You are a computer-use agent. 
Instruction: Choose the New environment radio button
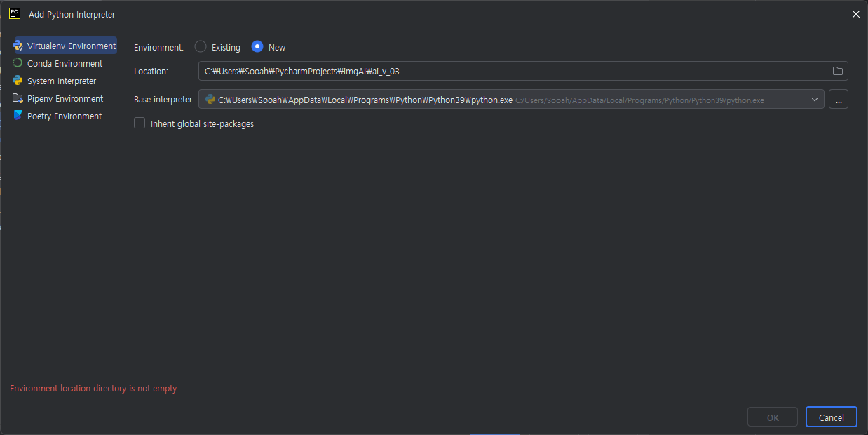click(257, 47)
